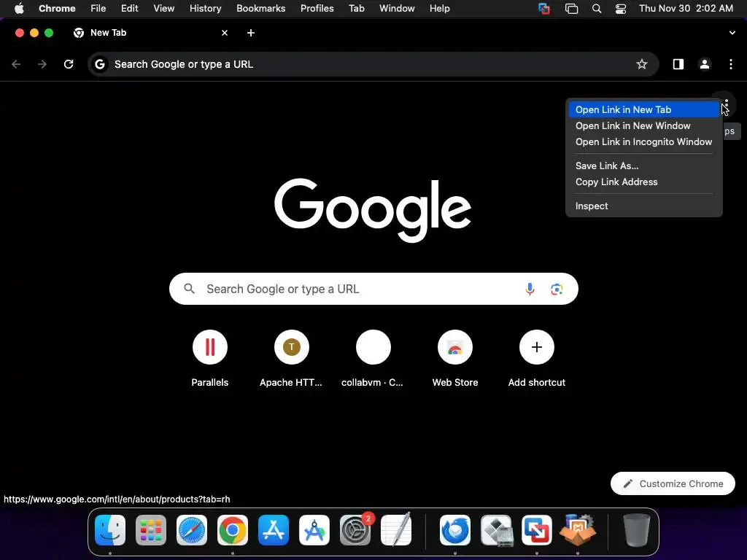747x560 pixels.
Task: Choose Open Link in New Tab
Action: (x=643, y=109)
